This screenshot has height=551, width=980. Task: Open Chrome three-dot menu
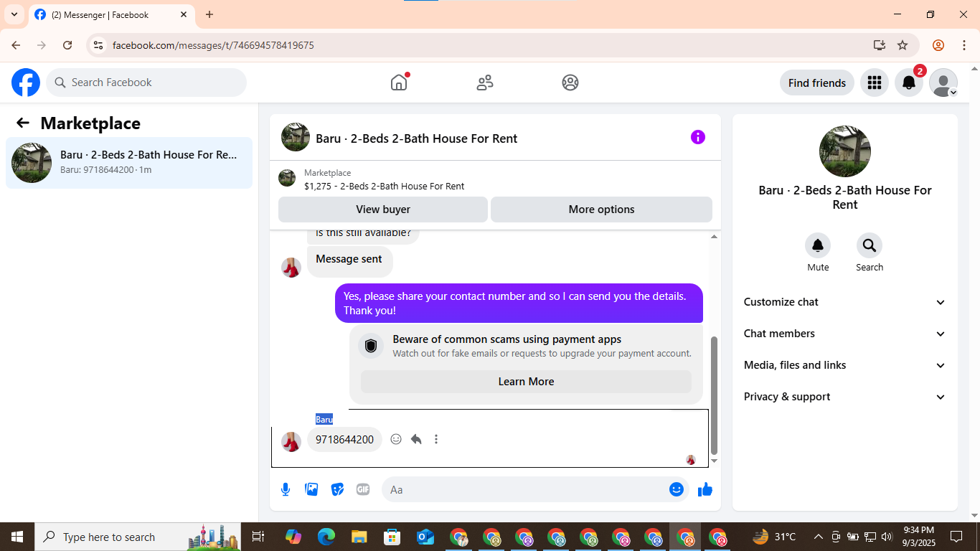tap(963, 45)
